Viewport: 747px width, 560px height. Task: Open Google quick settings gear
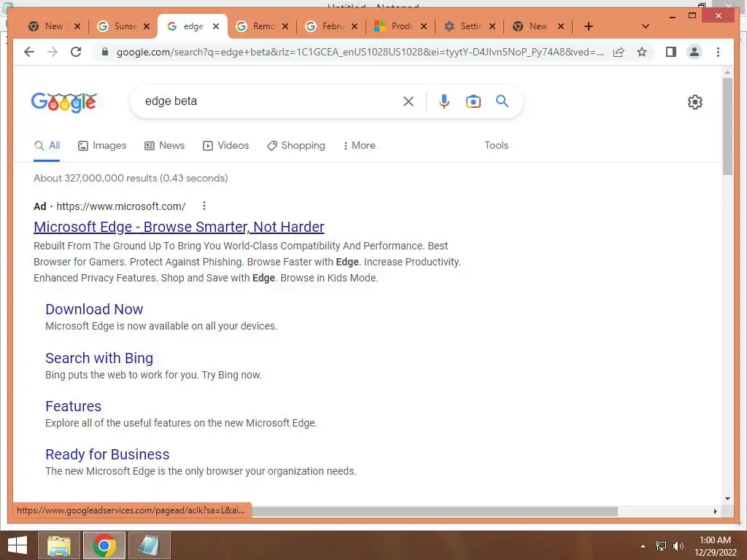click(x=695, y=102)
